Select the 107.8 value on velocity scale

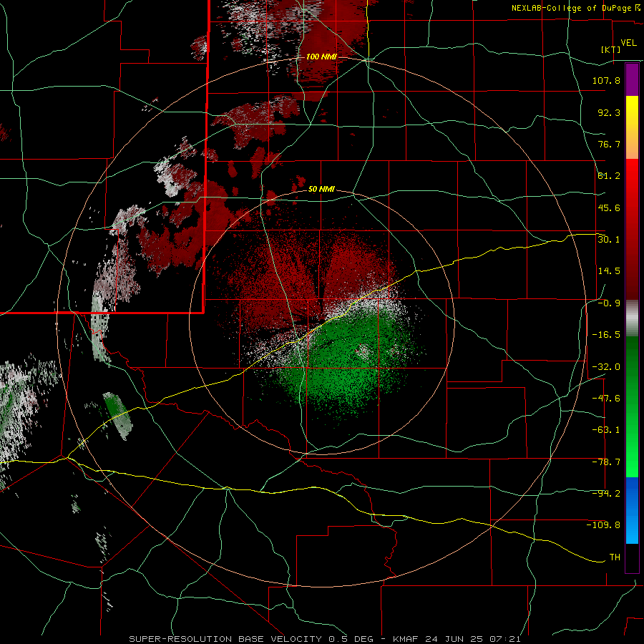[606, 80]
